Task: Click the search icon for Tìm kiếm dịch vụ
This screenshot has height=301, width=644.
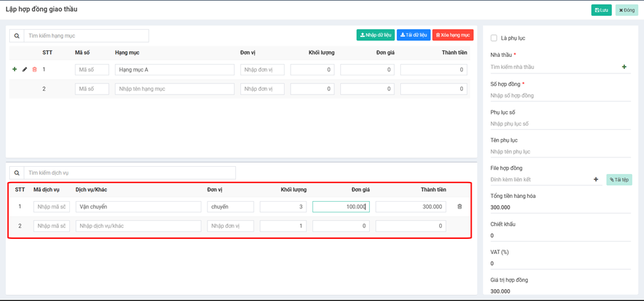Action: click(x=17, y=173)
